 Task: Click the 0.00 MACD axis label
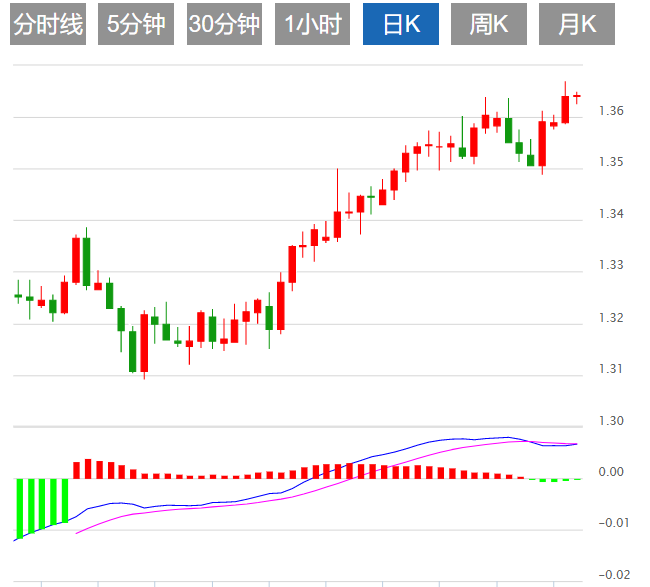(611, 472)
